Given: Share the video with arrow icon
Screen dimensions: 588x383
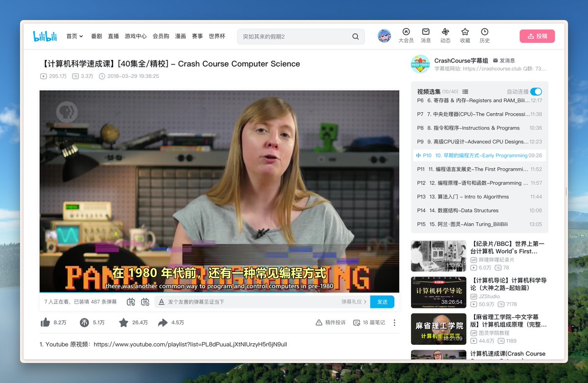Looking at the screenshot, I should click(x=163, y=322).
